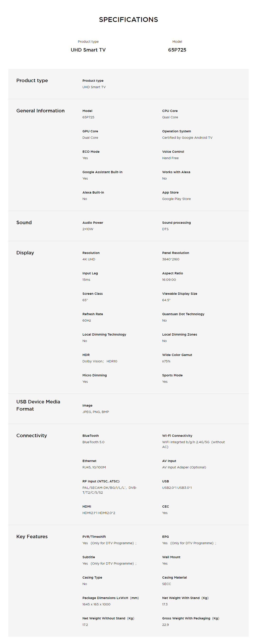This screenshot has width=256, height=644.
Task: Select the Dolby Vision HDR10 value
Action: [100, 361]
